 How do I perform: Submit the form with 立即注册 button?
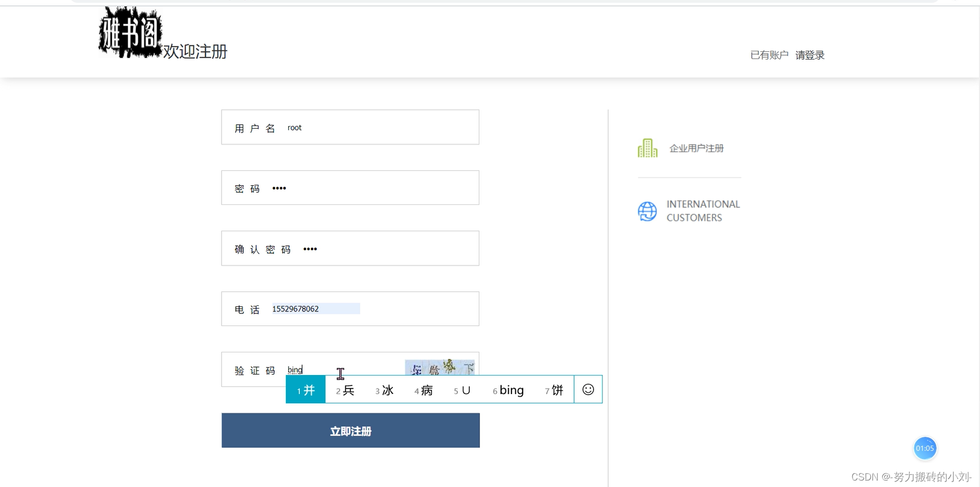pyautogui.click(x=350, y=430)
